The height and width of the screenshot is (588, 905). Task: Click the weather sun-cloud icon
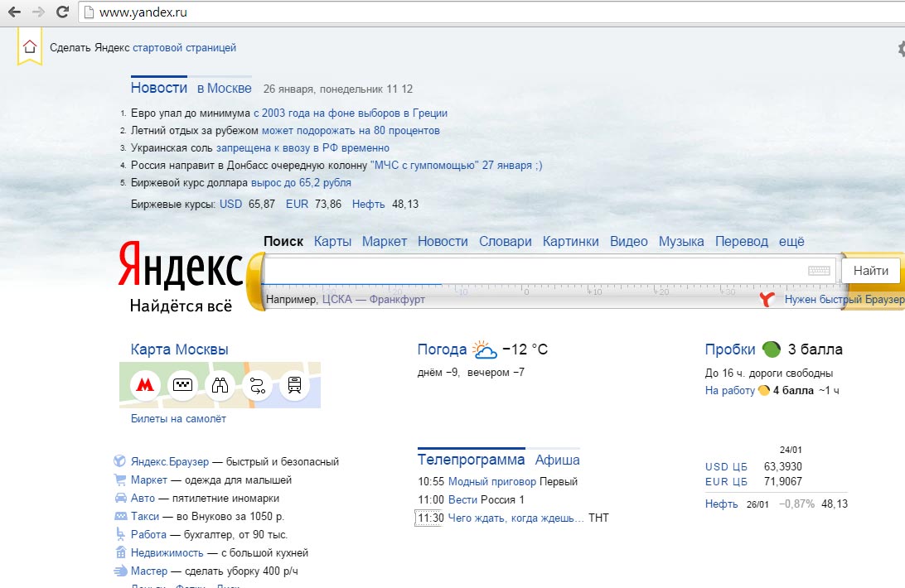484,349
